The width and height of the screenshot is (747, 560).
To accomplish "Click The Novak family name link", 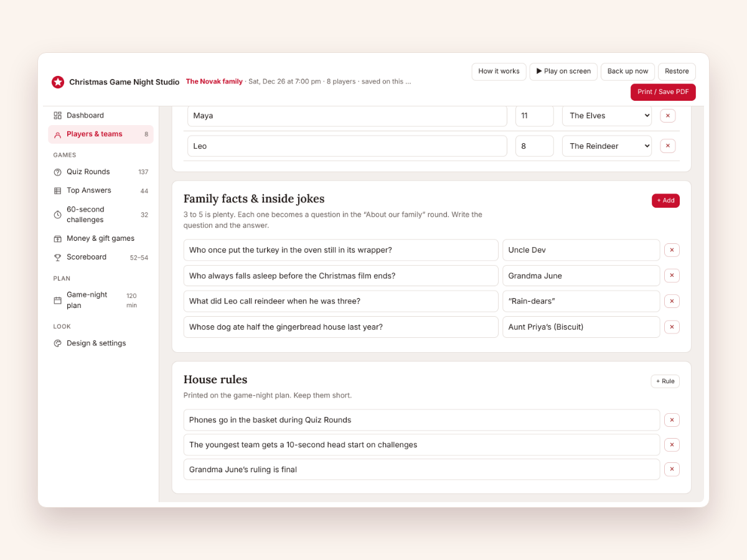I will (x=214, y=82).
